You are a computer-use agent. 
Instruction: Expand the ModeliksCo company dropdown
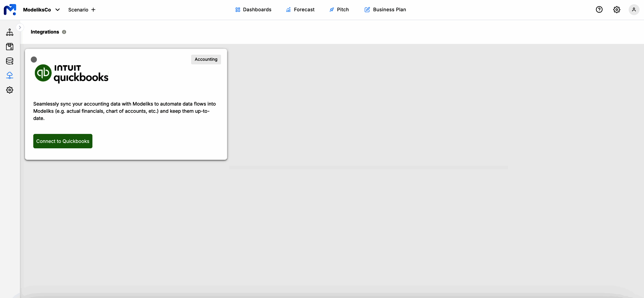point(58,10)
